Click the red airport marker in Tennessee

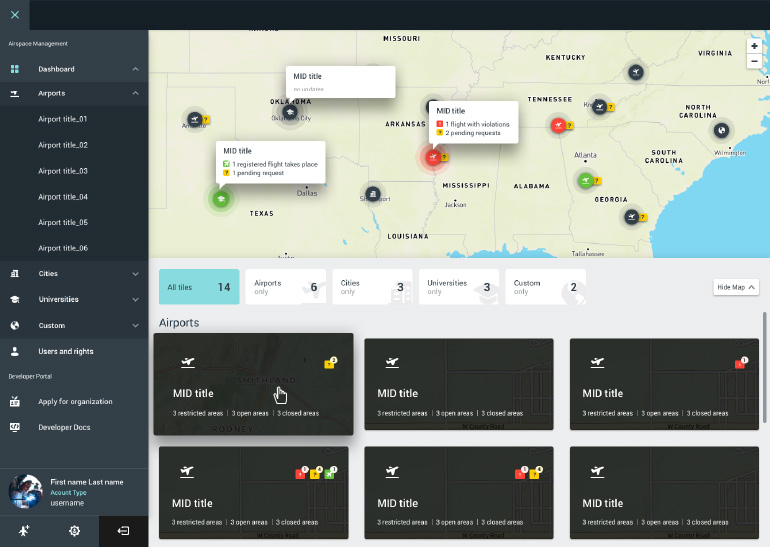(558, 125)
